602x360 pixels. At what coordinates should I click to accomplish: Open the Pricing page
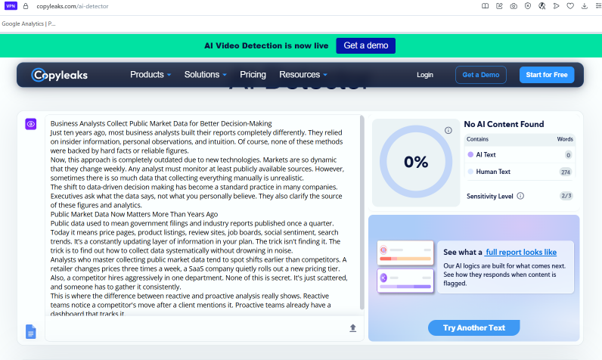[x=253, y=74]
